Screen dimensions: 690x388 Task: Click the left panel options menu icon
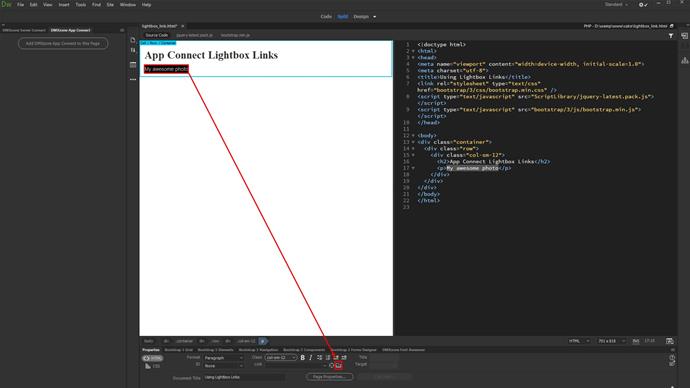122,30
